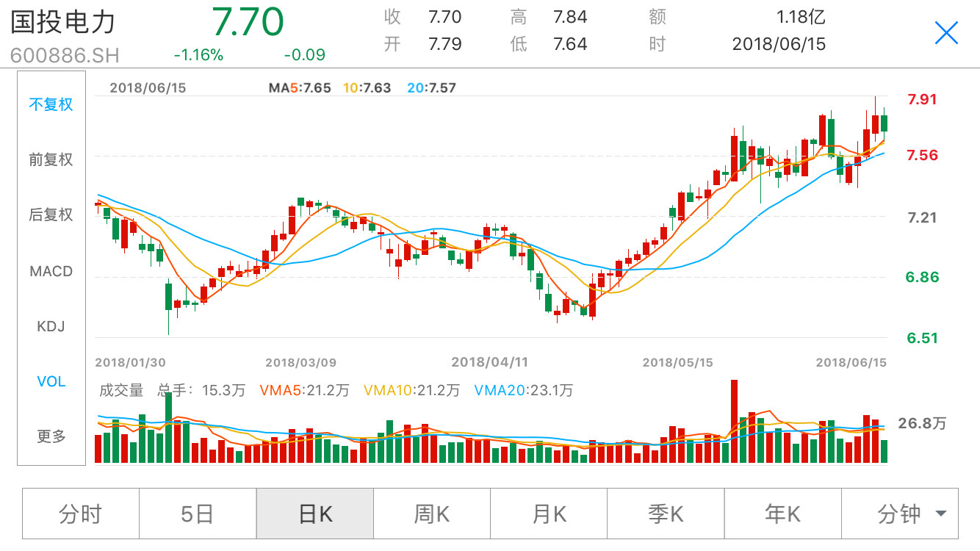Image resolution: width=980 pixels, height=551 pixels.
Task: Click the VMA20:23.1万 volume label
Action: pyautogui.click(x=524, y=391)
